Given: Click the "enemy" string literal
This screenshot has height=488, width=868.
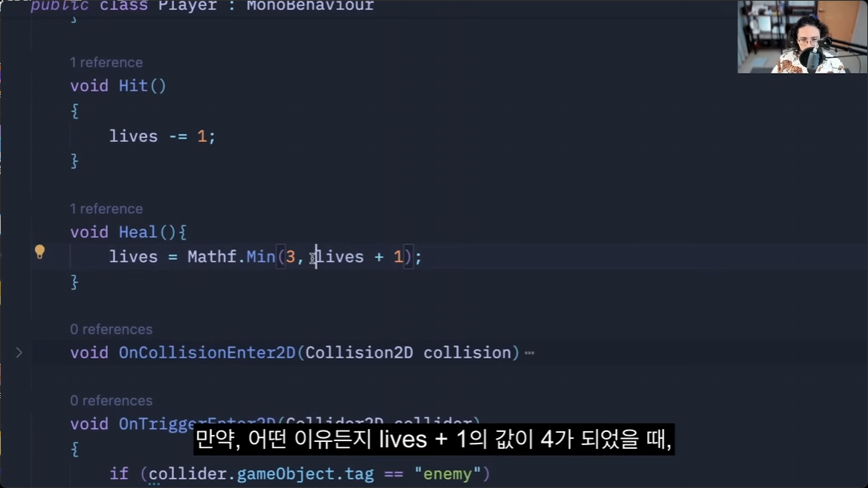Looking at the screenshot, I should [447, 474].
